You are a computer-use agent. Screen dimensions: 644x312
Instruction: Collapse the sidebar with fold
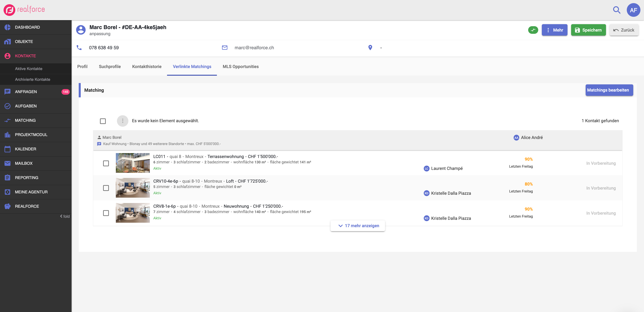pyautogui.click(x=65, y=216)
